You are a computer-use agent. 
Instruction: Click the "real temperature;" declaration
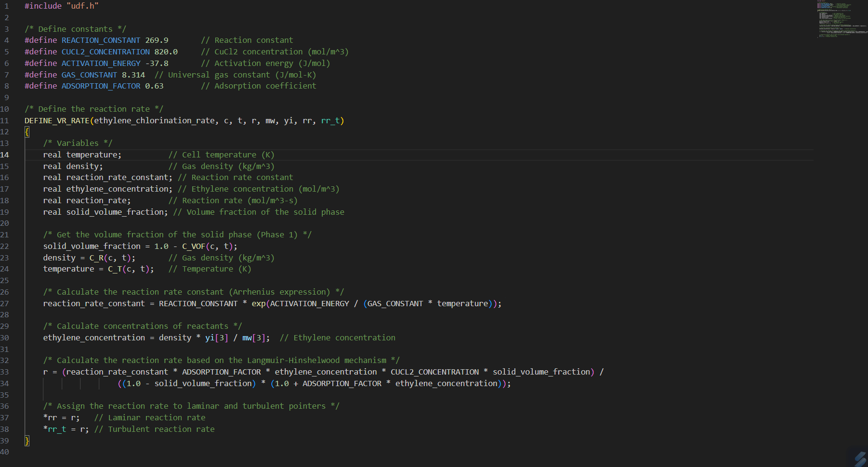pyautogui.click(x=82, y=155)
